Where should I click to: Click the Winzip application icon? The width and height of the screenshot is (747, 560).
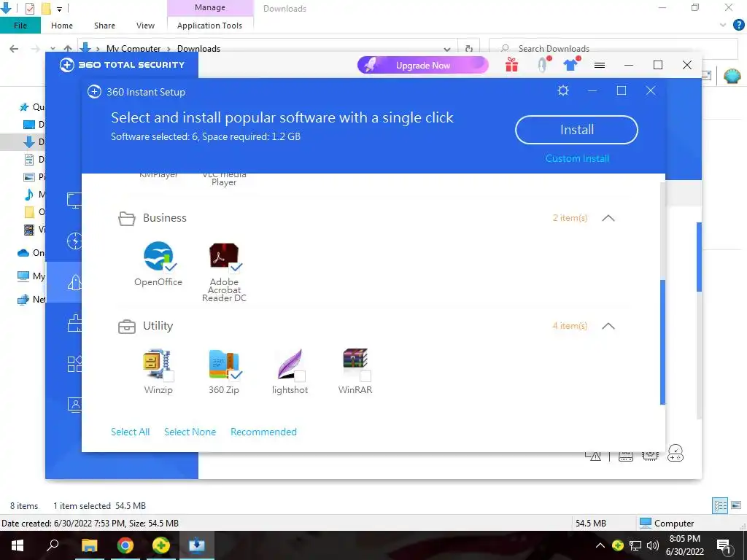(x=158, y=365)
